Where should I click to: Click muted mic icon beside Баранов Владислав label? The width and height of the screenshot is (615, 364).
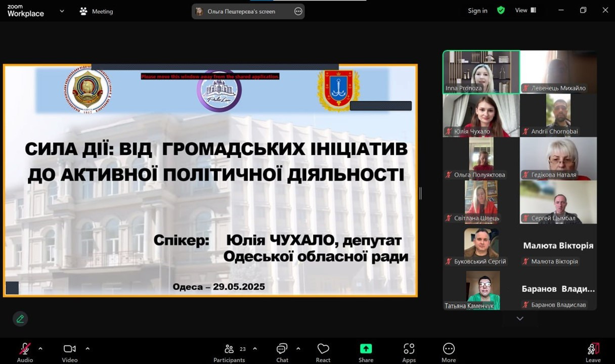pyautogui.click(x=526, y=305)
